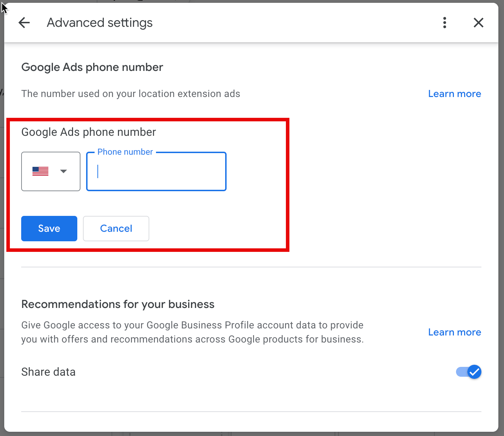Close the Advanced settings dialog

[x=479, y=23]
